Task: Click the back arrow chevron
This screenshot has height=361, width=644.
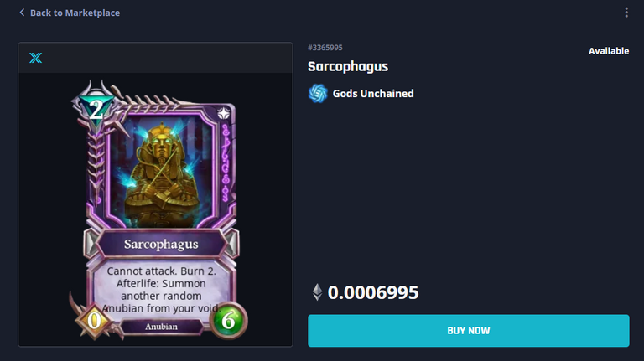Action: [22, 13]
